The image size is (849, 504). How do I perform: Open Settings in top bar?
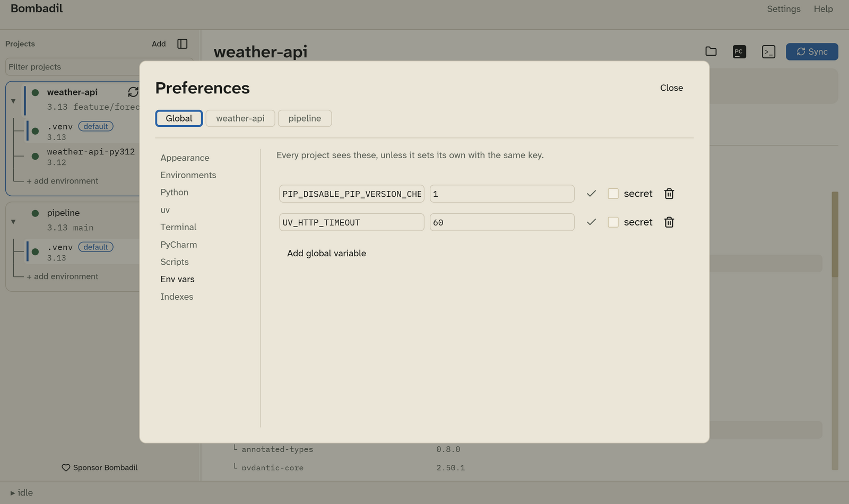click(784, 9)
